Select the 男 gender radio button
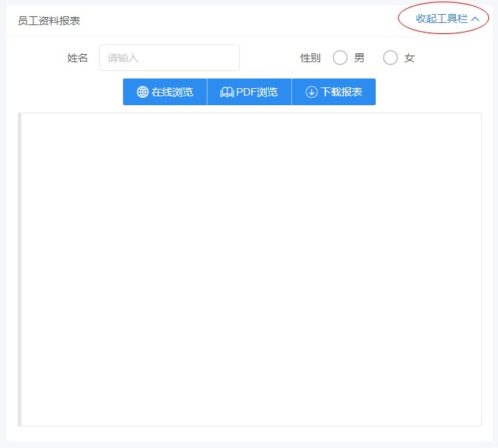 340,58
